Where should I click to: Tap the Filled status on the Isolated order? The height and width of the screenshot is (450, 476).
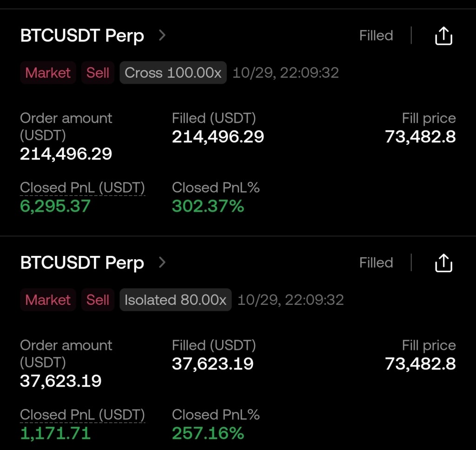tap(376, 263)
